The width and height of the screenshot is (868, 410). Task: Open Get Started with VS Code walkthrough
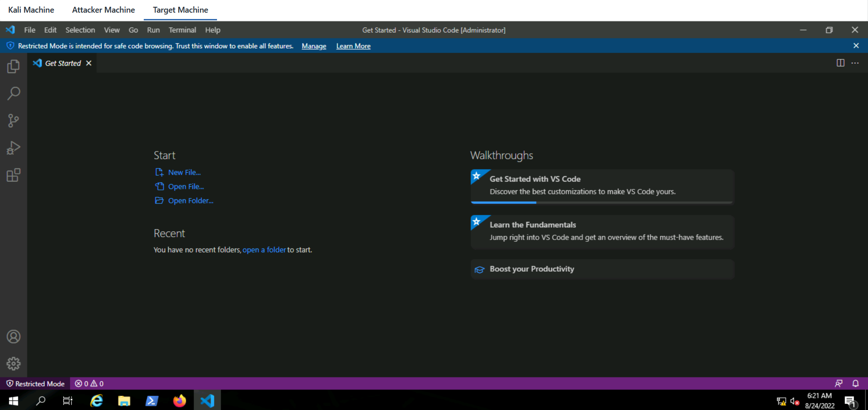(x=602, y=186)
